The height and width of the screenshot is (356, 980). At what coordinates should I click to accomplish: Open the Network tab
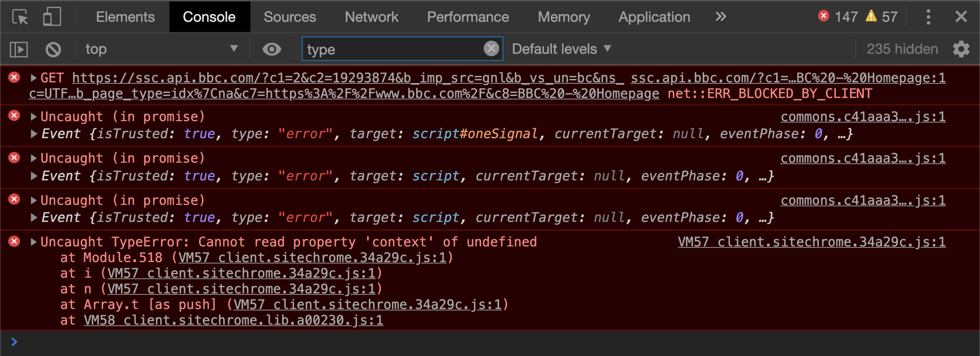(x=371, y=17)
